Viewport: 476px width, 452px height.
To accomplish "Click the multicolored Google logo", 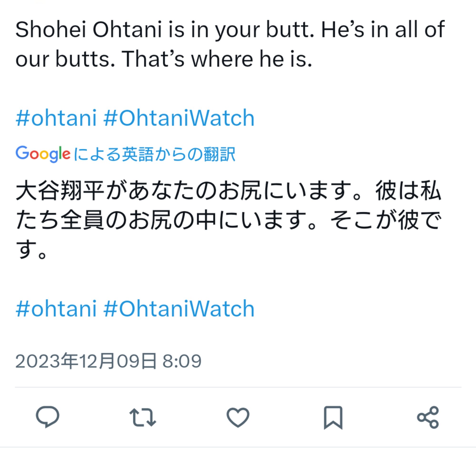I will click(x=43, y=154).
